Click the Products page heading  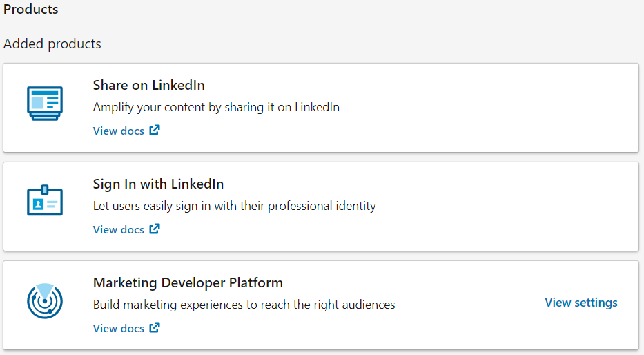(x=31, y=9)
